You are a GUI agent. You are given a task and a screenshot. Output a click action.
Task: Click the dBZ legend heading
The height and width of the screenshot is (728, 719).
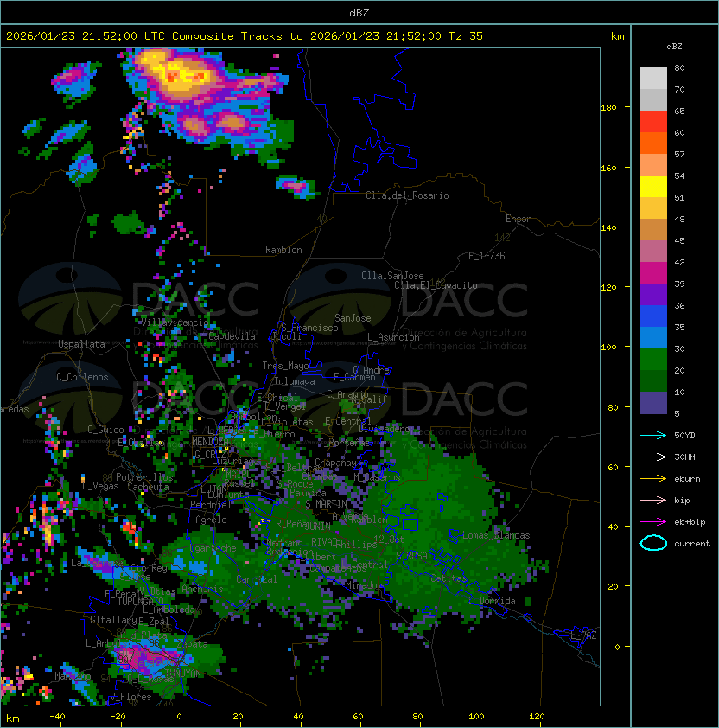(x=674, y=47)
